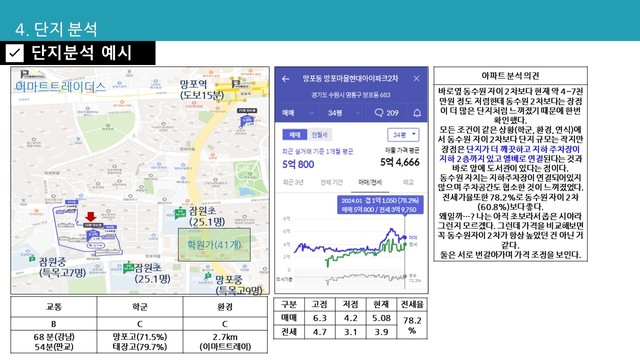This screenshot has height=360, width=640.
Task: Click the 잠원초 green flag icon near 학원가
Action: tap(180, 213)
